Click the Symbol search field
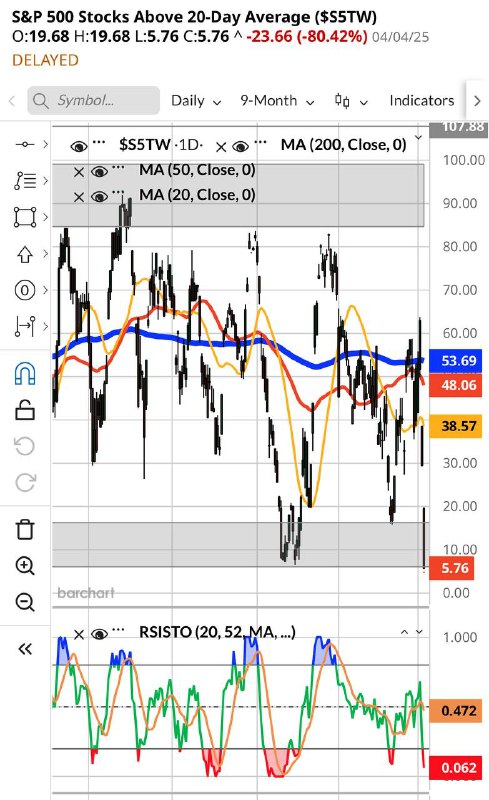 (x=93, y=101)
